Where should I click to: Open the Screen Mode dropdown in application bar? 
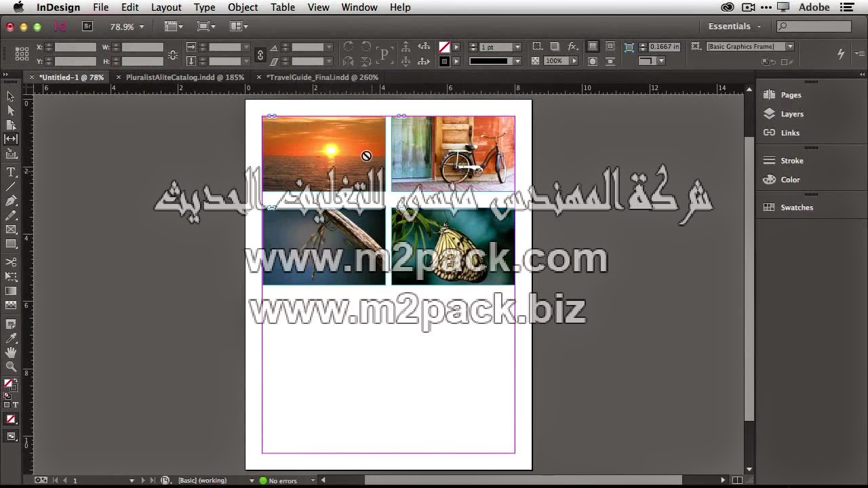point(206,26)
